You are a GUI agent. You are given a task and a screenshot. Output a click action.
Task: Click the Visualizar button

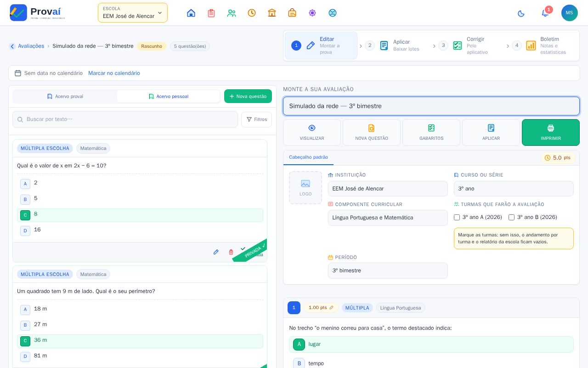(312, 132)
